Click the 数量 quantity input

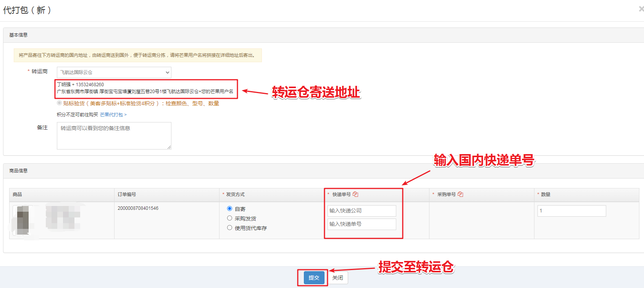(x=571, y=211)
